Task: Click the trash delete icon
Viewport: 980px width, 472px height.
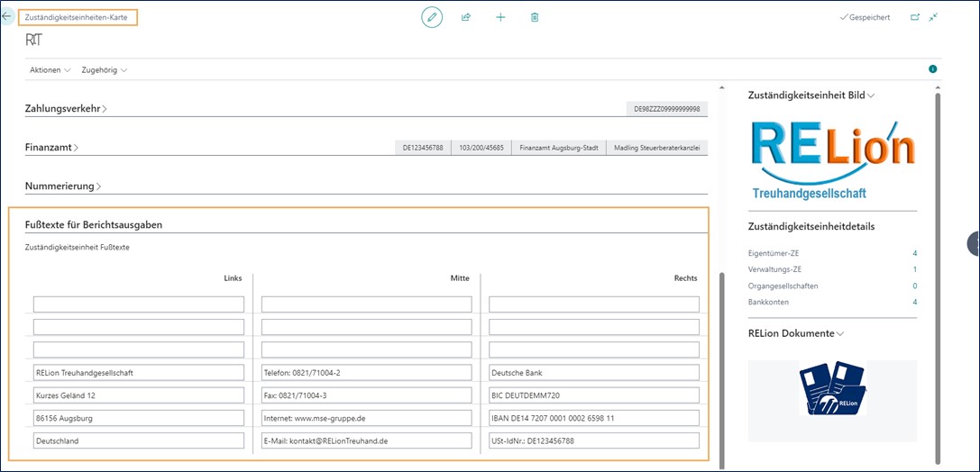Action: point(535,17)
